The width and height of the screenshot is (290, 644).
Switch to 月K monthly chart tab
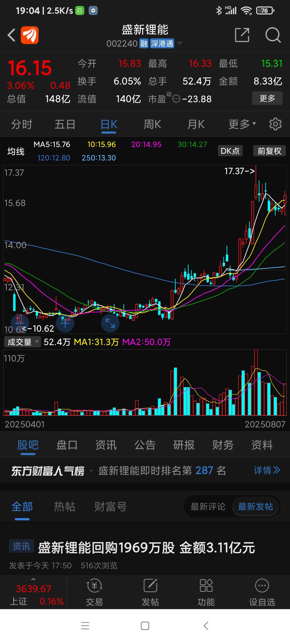(x=196, y=124)
